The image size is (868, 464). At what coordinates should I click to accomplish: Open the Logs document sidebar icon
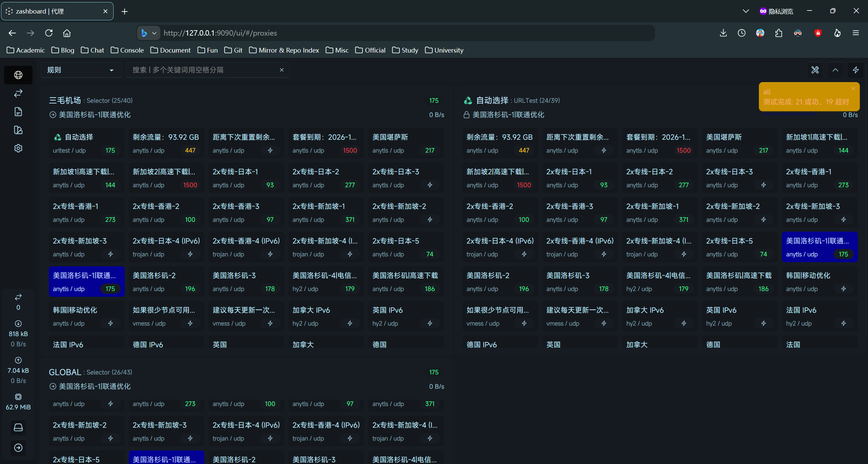click(18, 112)
